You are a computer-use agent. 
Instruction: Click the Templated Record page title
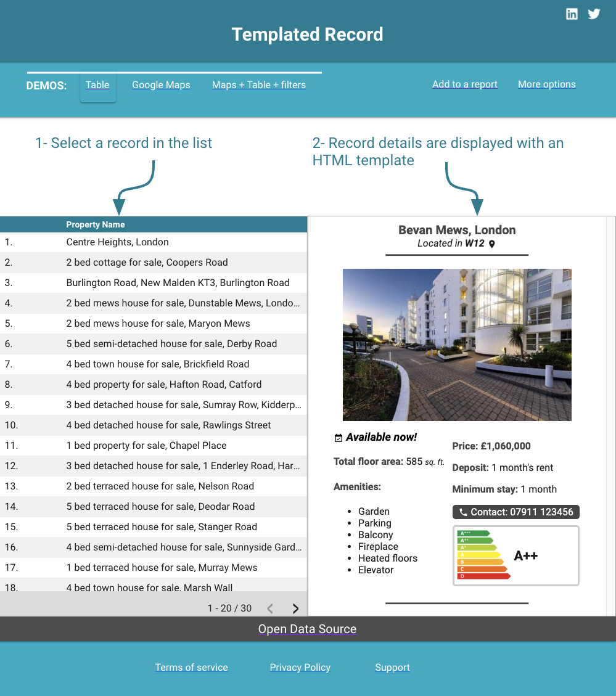click(x=307, y=34)
